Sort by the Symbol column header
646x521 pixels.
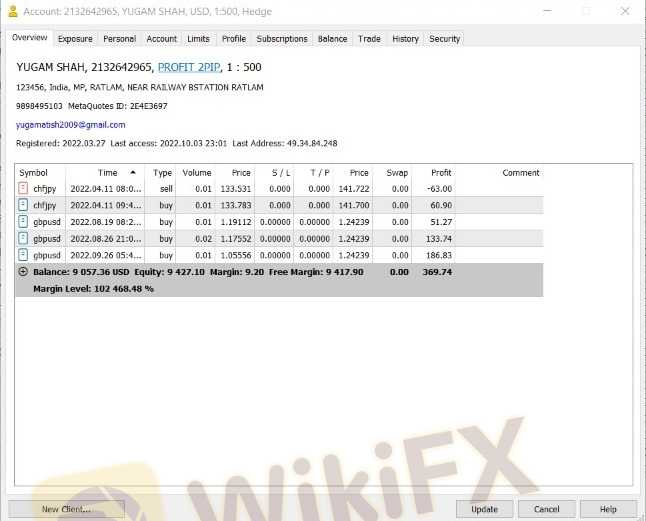(x=40, y=173)
